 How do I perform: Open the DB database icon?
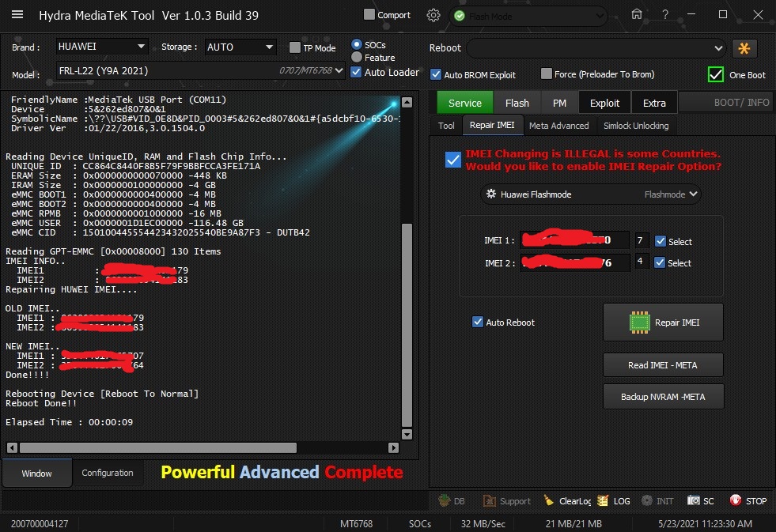pos(452,501)
